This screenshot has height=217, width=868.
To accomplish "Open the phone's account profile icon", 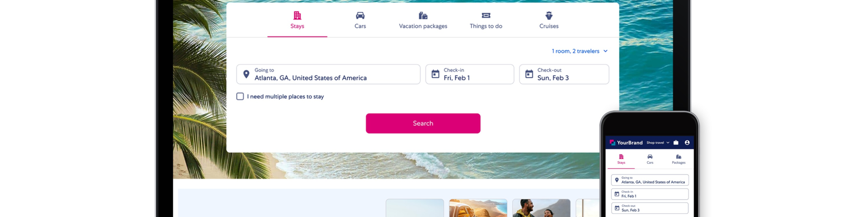I will [x=687, y=142].
